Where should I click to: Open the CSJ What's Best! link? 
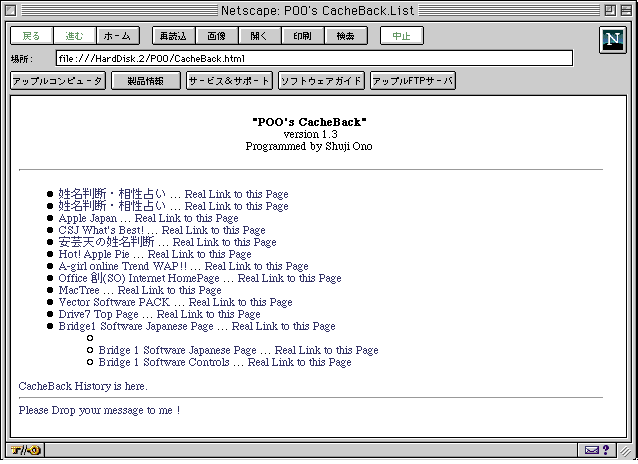(101, 230)
